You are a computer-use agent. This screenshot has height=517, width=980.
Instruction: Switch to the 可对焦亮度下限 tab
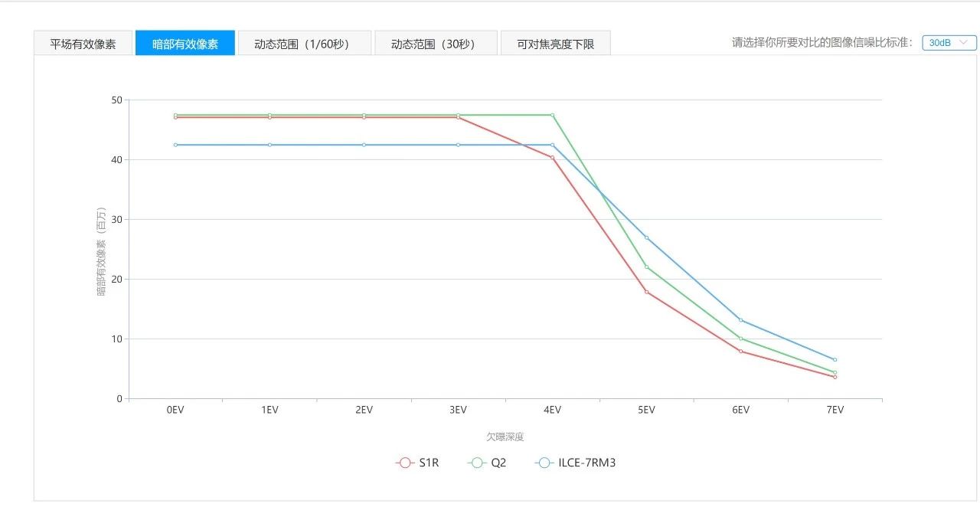(x=555, y=44)
